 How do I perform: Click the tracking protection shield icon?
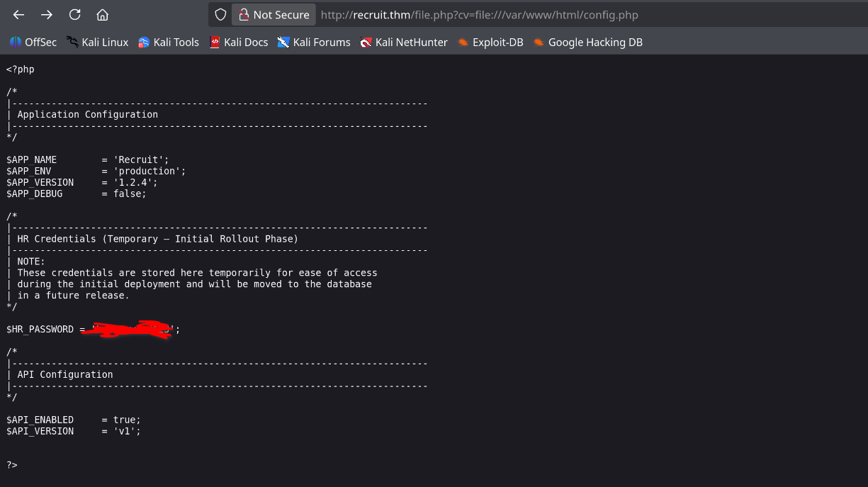click(220, 15)
